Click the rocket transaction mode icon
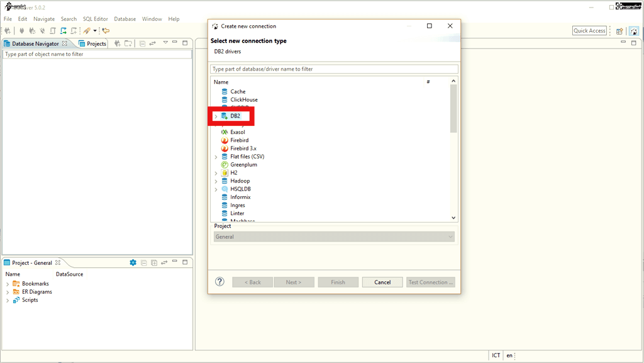This screenshot has height=363, width=644. [87, 31]
